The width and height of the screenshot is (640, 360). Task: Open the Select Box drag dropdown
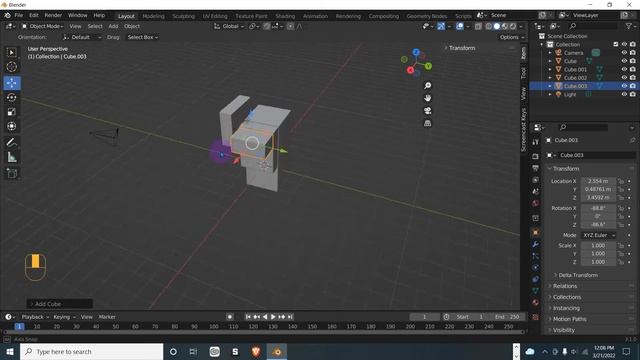142,37
